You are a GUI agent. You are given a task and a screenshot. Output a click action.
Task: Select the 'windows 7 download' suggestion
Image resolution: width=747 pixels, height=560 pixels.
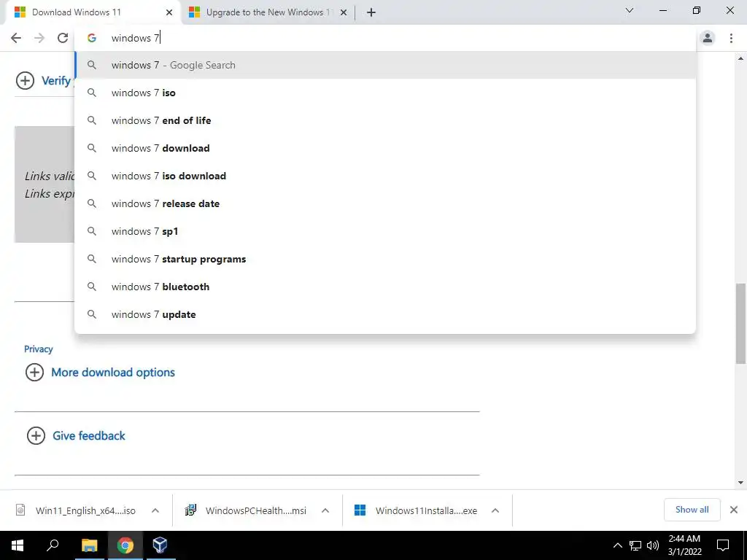[x=385, y=148]
